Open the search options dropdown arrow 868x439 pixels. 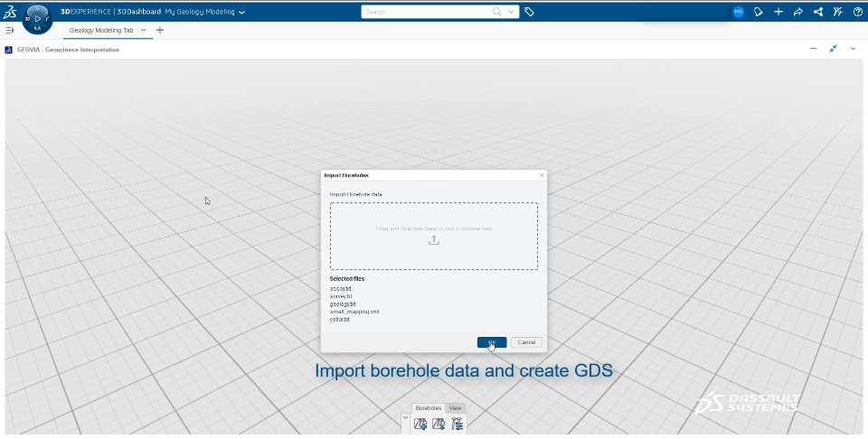point(511,12)
